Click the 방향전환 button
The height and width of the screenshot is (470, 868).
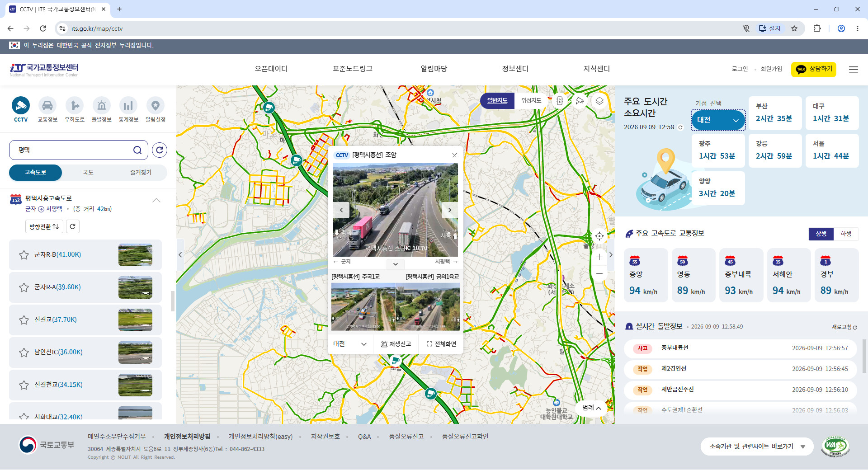(x=44, y=226)
